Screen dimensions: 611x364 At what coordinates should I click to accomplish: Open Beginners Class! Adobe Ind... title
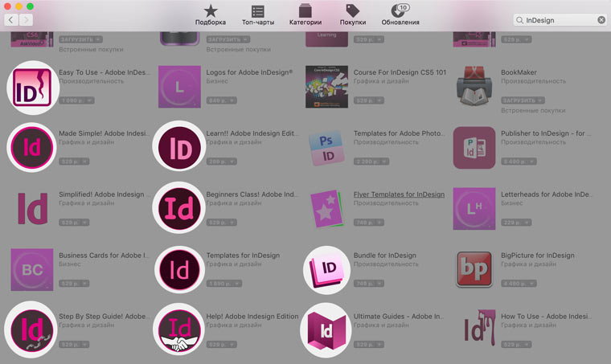point(252,194)
